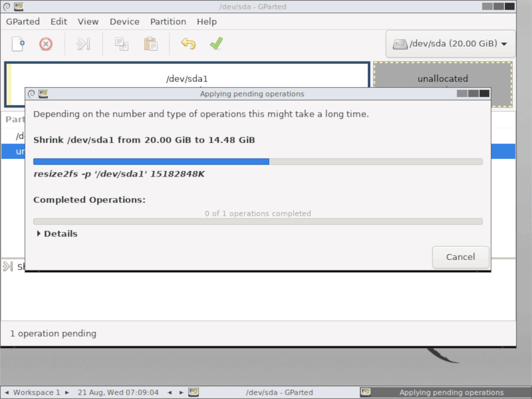532x399 pixels.
Task: Focus the Applying pending operations taskbar entry
Action: tap(451, 392)
